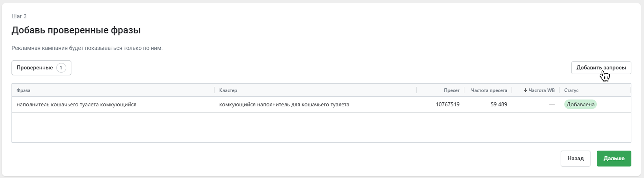Open the Проверенные tab
This screenshot has height=178, width=644.
tap(41, 68)
